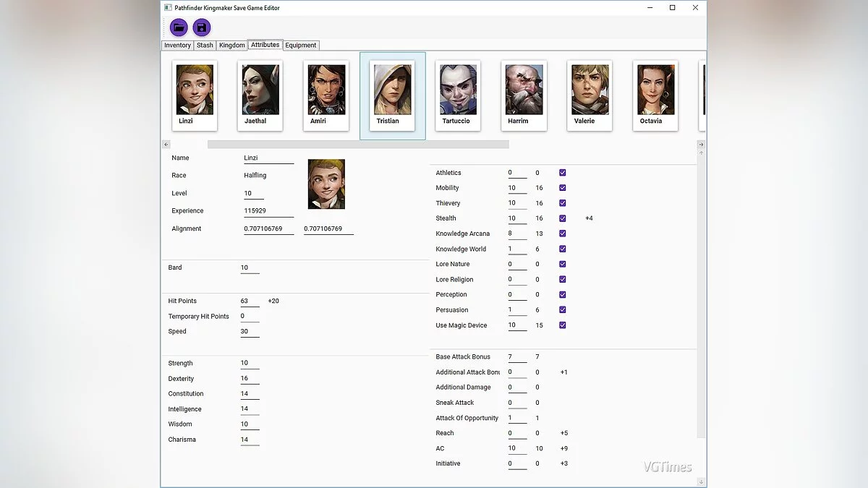Viewport: 868px width, 488px height.
Task: Click the save floppy disk icon
Action: click(202, 27)
